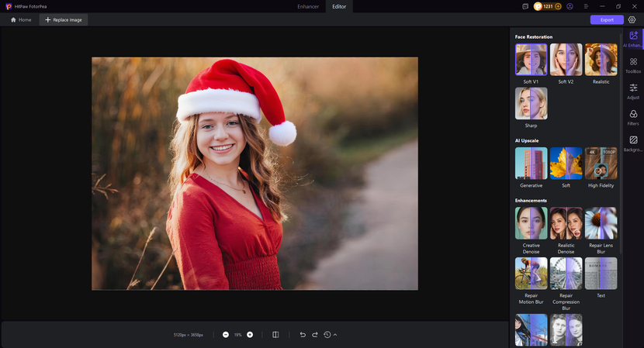
Task: Click the zoom out minus icon
Action: coord(226,335)
